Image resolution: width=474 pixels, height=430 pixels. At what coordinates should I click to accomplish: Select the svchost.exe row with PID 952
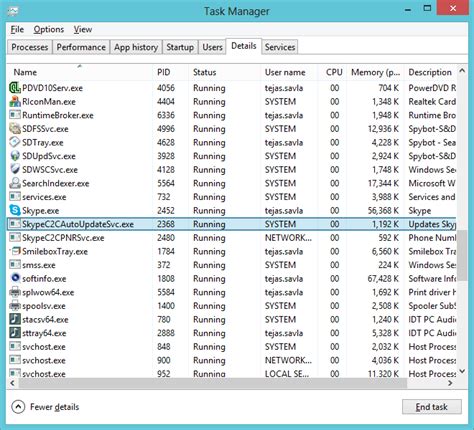click(x=232, y=373)
